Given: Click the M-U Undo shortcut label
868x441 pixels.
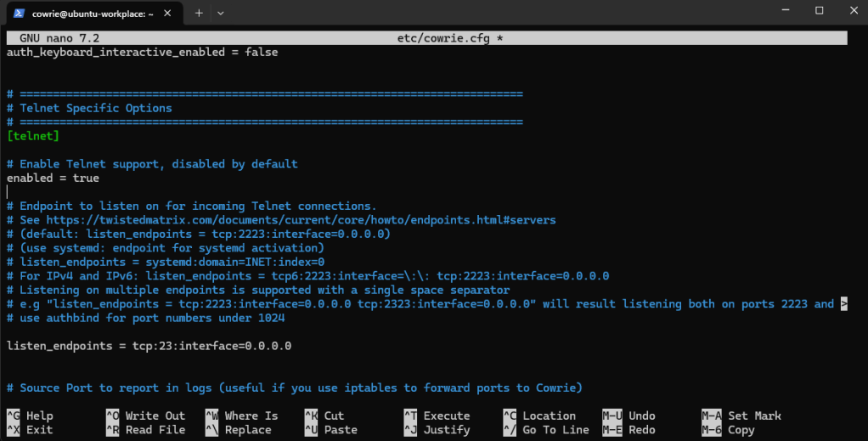Looking at the screenshot, I should 628,416.
